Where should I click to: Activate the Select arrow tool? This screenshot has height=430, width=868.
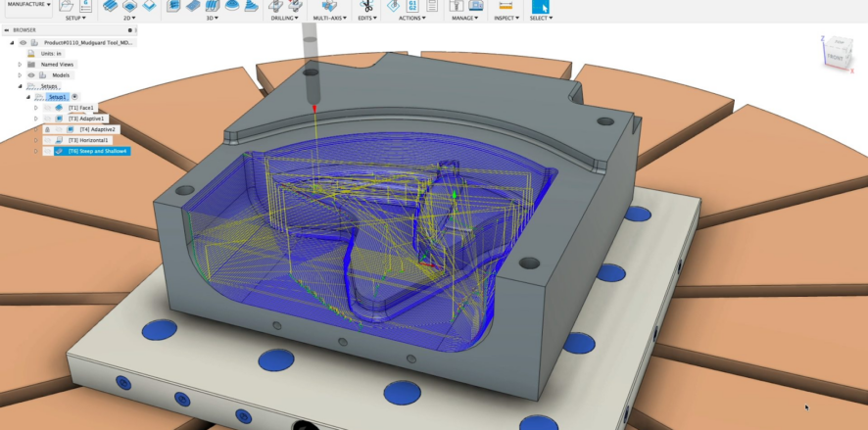[540, 5]
